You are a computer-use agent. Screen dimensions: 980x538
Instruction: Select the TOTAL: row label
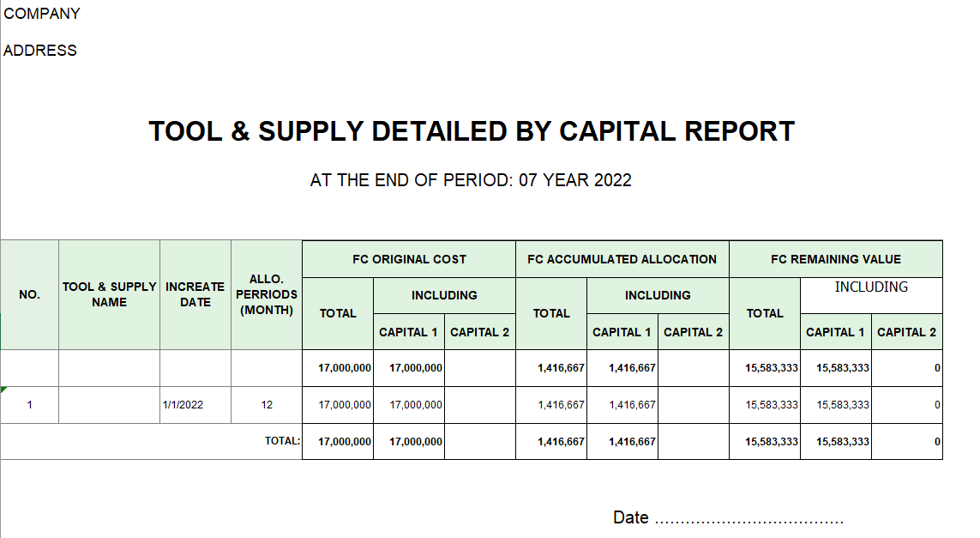click(x=282, y=441)
